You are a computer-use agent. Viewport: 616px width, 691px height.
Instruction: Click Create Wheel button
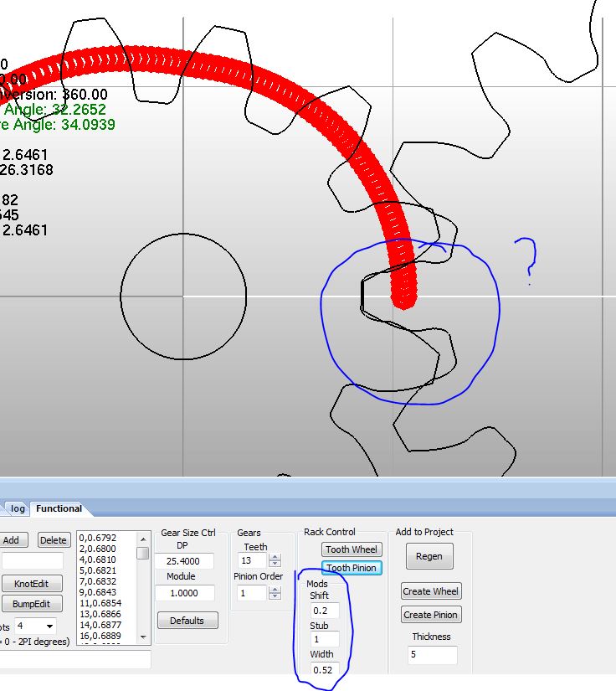(431, 591)
